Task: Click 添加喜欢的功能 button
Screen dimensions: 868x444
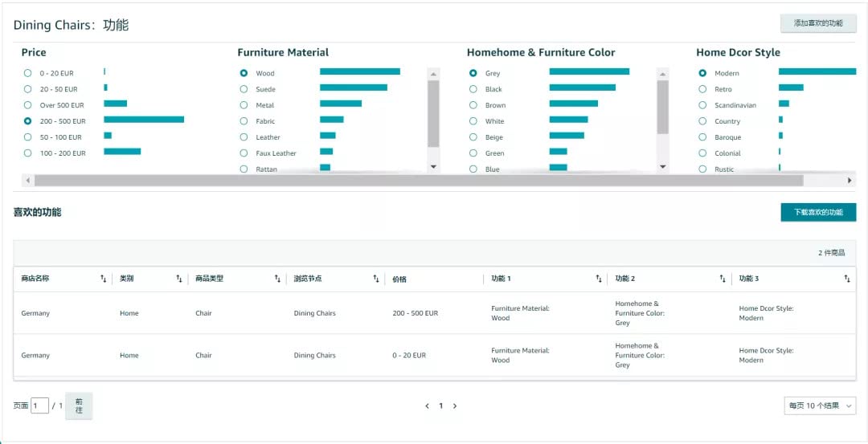Action: pyautogui.click(x=818, y=23)
